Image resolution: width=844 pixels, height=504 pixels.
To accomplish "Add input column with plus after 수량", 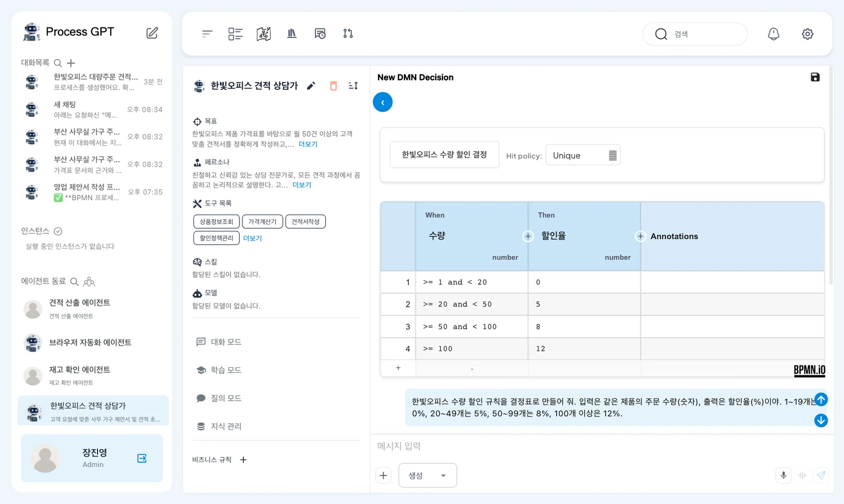I will 528,236.
